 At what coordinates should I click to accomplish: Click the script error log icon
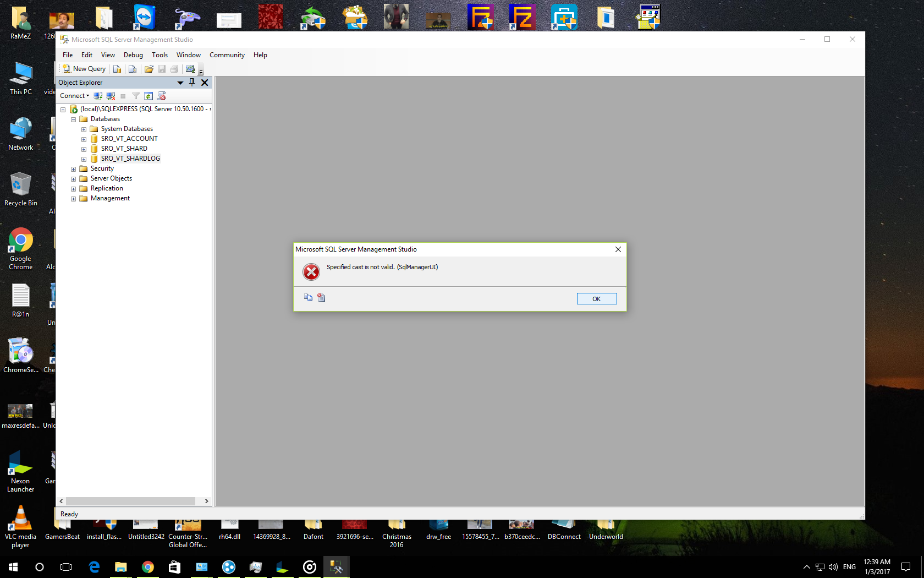pyautogui.click(x=161, y=96)
